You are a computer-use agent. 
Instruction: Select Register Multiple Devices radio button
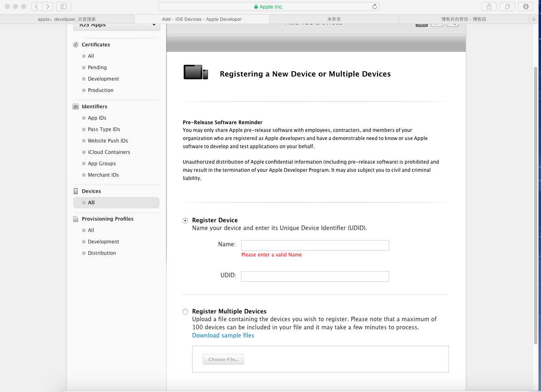pyautogui.click(x=185, y=312)
